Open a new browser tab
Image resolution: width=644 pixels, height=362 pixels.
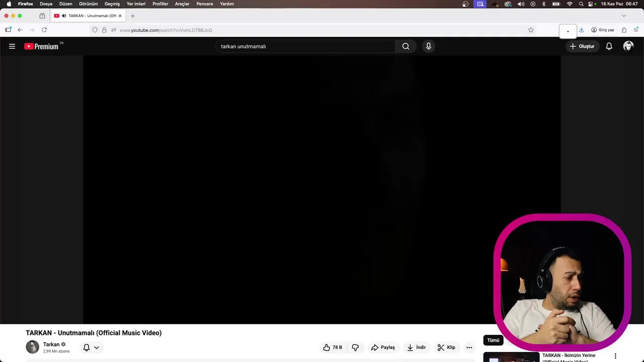(133, 16)
